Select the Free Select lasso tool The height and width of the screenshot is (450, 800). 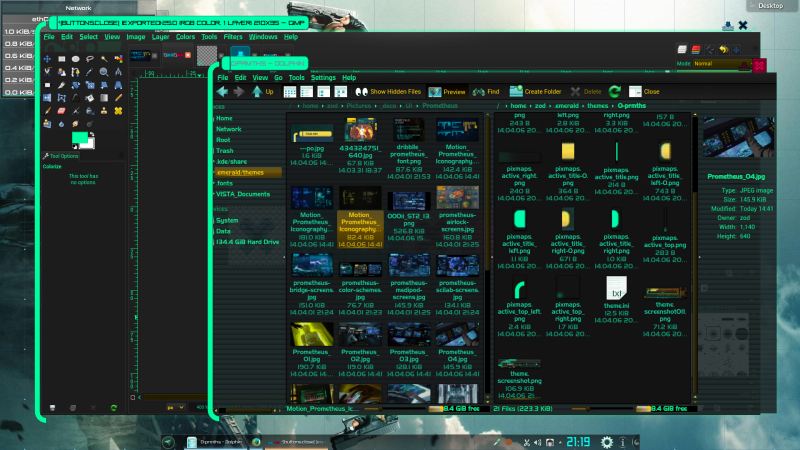(90, 59)
